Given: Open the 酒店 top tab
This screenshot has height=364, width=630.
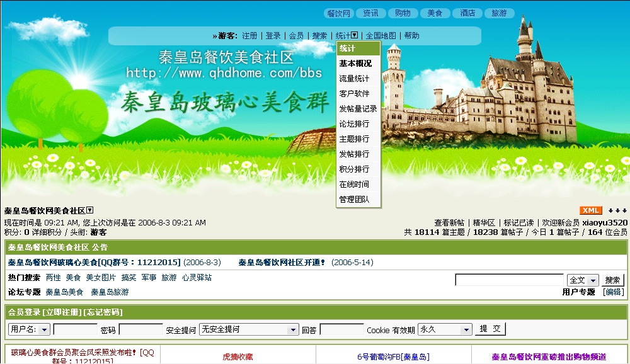Looking at the screenshot, I should pos(467,13).
